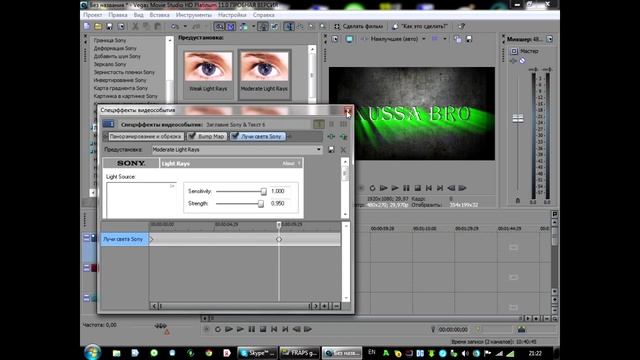Delete the preset with X icon

[x=343, y=150]
